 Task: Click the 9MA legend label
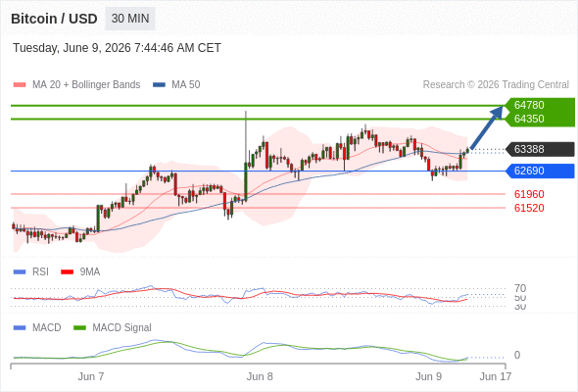90,272
